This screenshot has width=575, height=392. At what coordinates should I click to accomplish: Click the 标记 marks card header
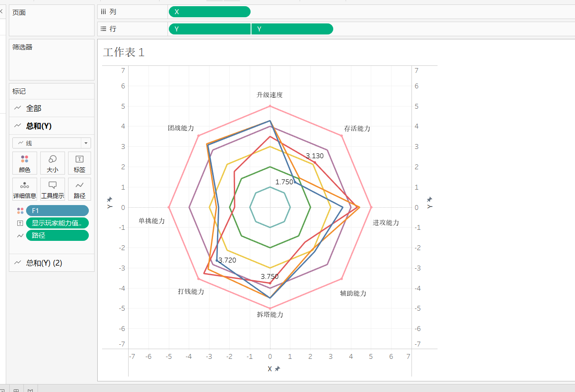19,91
